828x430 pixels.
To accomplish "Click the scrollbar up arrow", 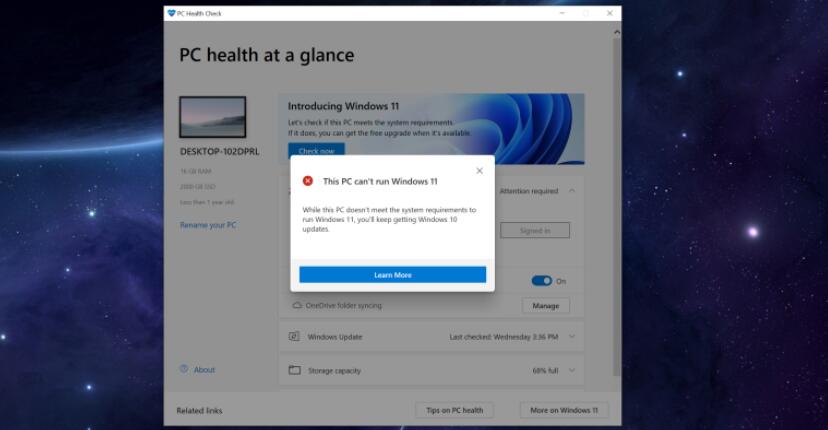I will point(616,32).
